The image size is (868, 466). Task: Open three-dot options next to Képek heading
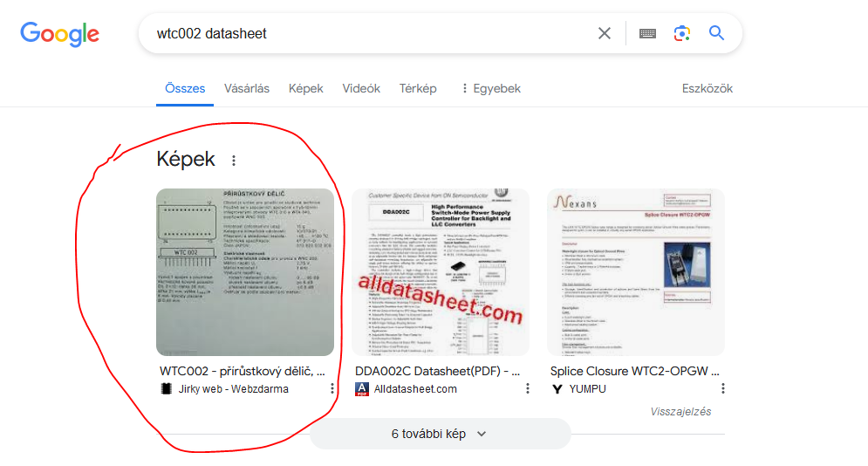click(x=234, y=161)
